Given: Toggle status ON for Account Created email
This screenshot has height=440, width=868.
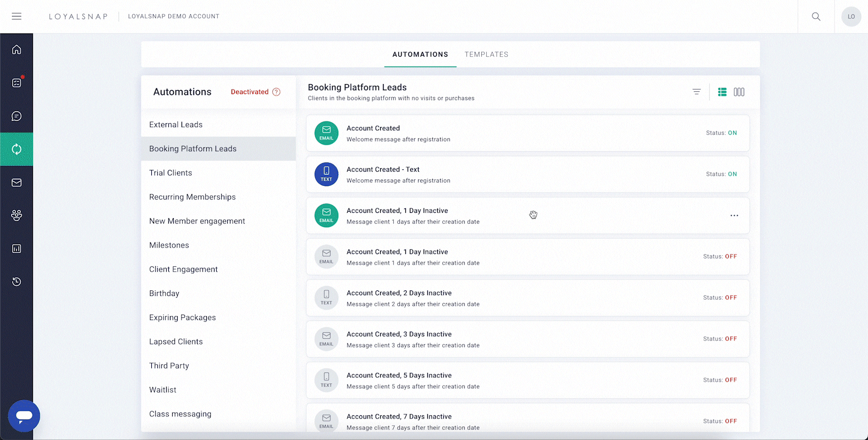Looking at the screenshot, I should pyautogui.click(x=732, y=133).
